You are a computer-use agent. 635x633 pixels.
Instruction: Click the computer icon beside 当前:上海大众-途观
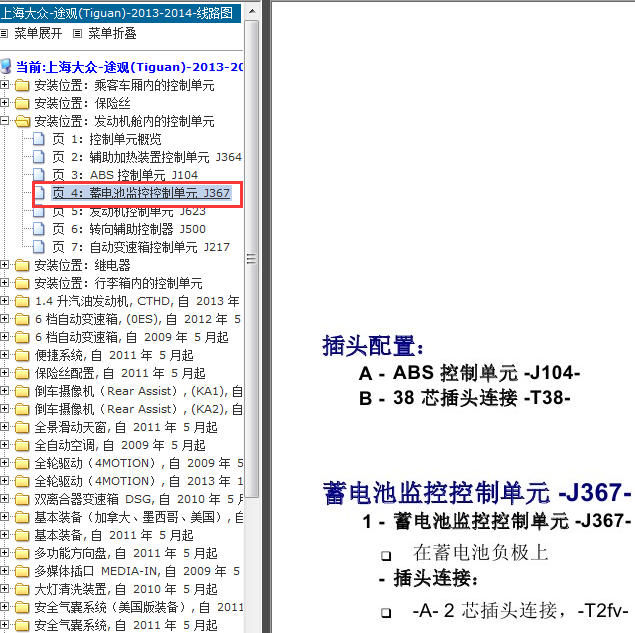click(x=6, y=67)
